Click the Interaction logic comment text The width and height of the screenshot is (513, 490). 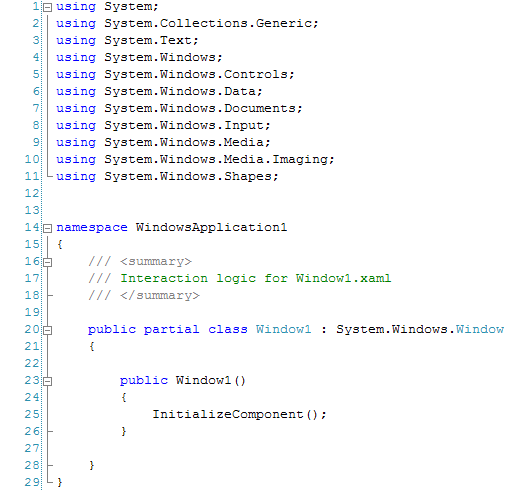256,278
